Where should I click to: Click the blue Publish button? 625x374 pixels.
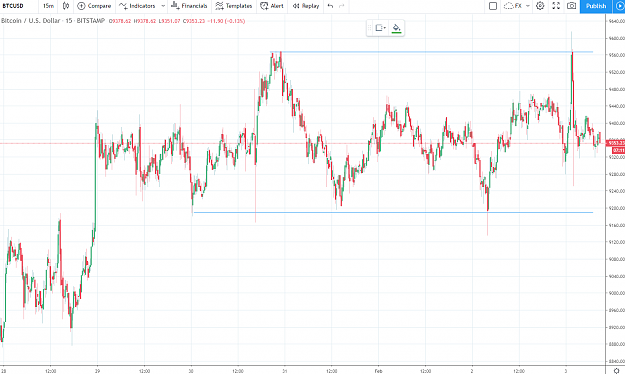point(596,6)
